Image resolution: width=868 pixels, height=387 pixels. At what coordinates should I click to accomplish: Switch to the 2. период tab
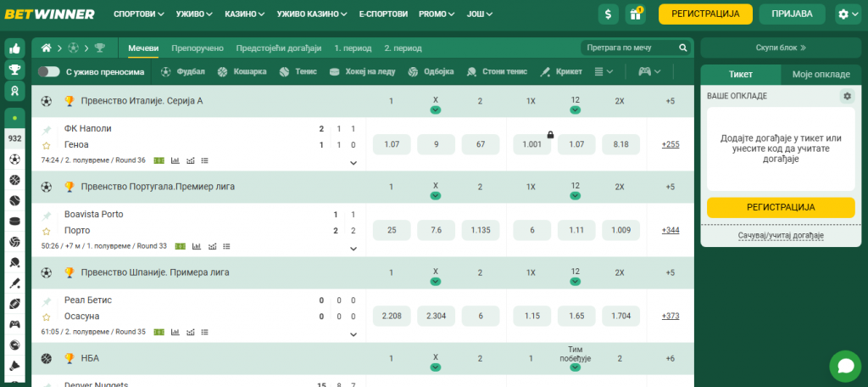coord(403,48)
